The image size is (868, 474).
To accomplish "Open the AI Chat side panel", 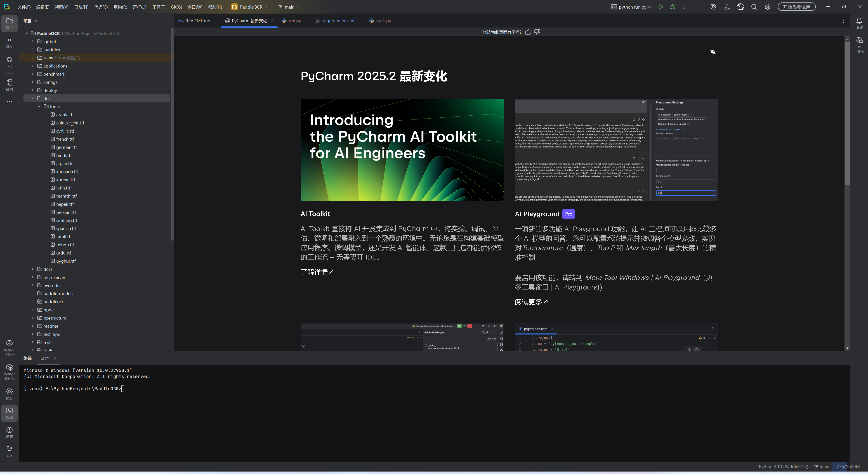I will tap(859, 45).
